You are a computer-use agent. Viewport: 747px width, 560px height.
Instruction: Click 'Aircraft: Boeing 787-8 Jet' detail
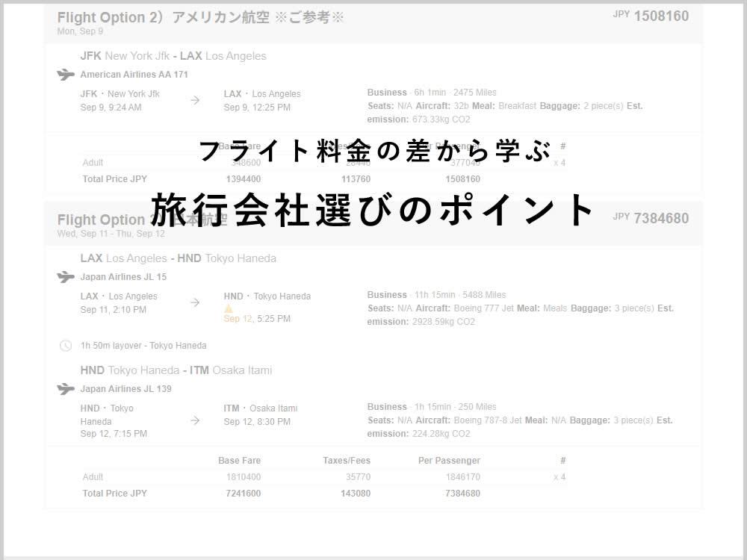click(469, 420)
